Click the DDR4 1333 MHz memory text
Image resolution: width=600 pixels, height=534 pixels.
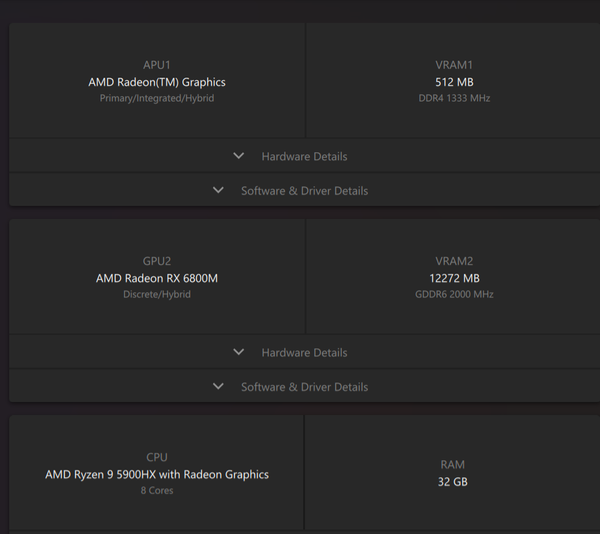click(454, 98)
